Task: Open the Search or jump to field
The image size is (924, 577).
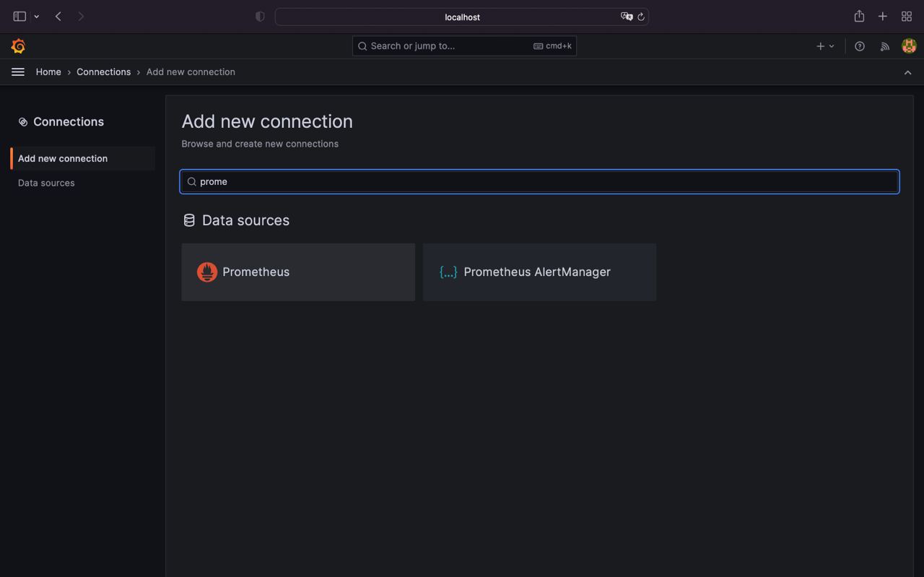Action: tap(464, 46)
